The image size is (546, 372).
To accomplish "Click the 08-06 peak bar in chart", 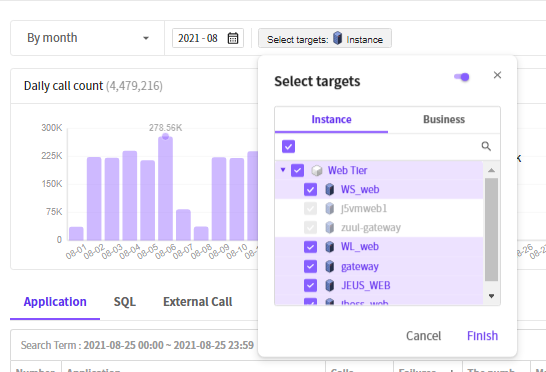I will (165, 188).
